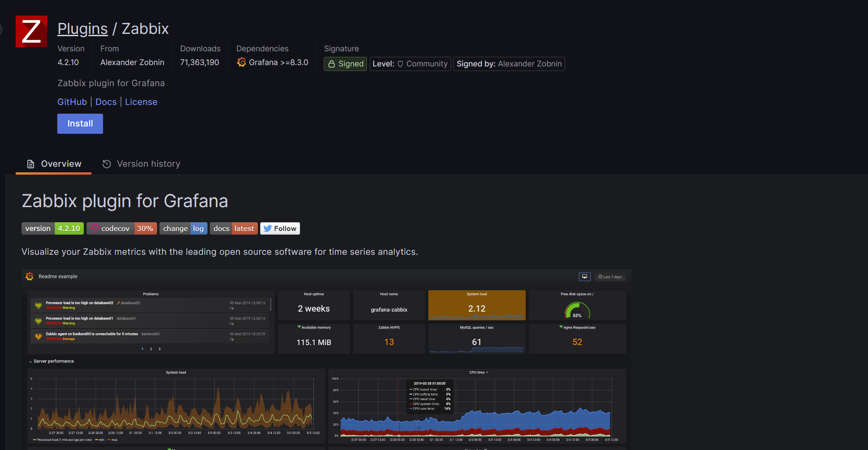Image resolution: width=868 pixels, height=450 pixels.
Task: Click the Free disk space gauge
Action: (x=577, y=311)
